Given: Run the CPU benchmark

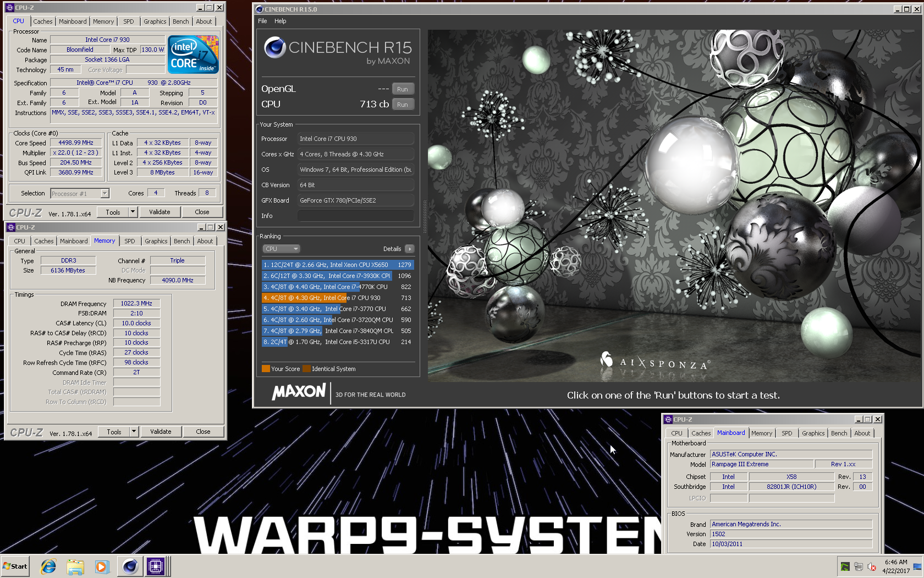Looking at the screenshot, I should [403, 105].
